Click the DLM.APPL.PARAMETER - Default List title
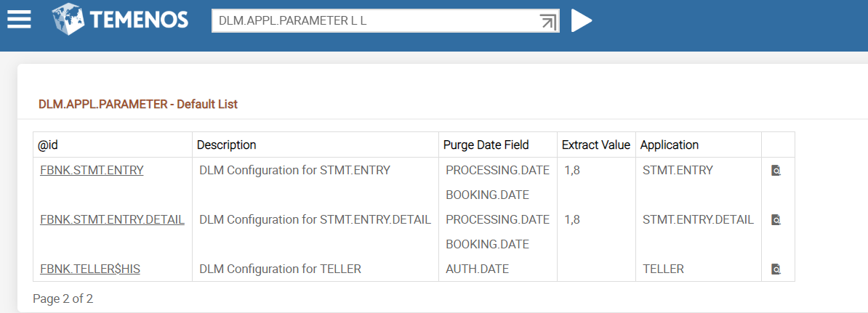This screenshot has width=868, height=313. click(138, 104)
